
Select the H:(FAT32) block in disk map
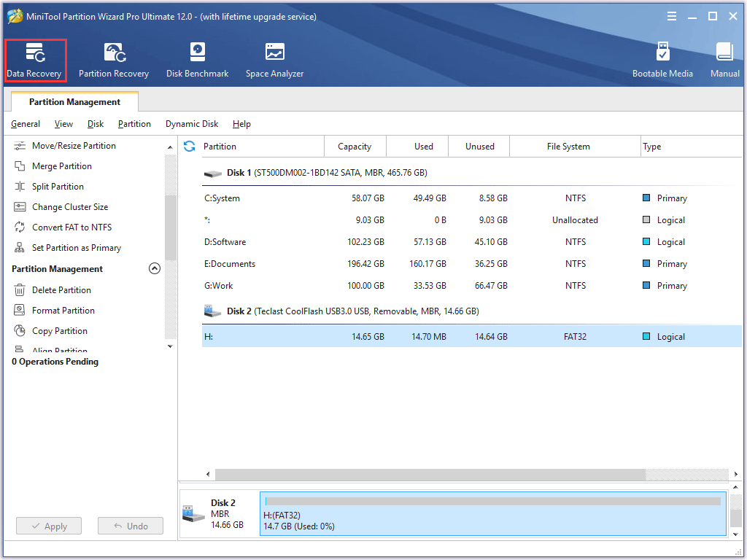pos(493,514)
